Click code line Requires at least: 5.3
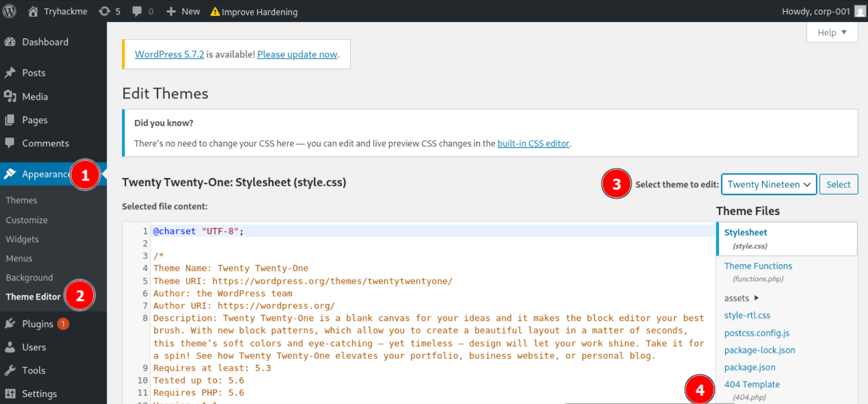Screen dimensions: 868x404 coord(212,368)
